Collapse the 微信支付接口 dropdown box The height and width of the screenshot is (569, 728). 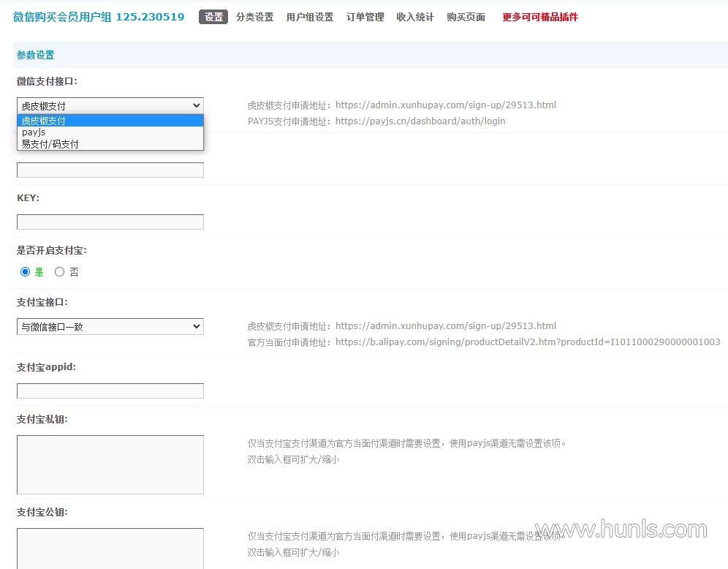click(110, 105)
